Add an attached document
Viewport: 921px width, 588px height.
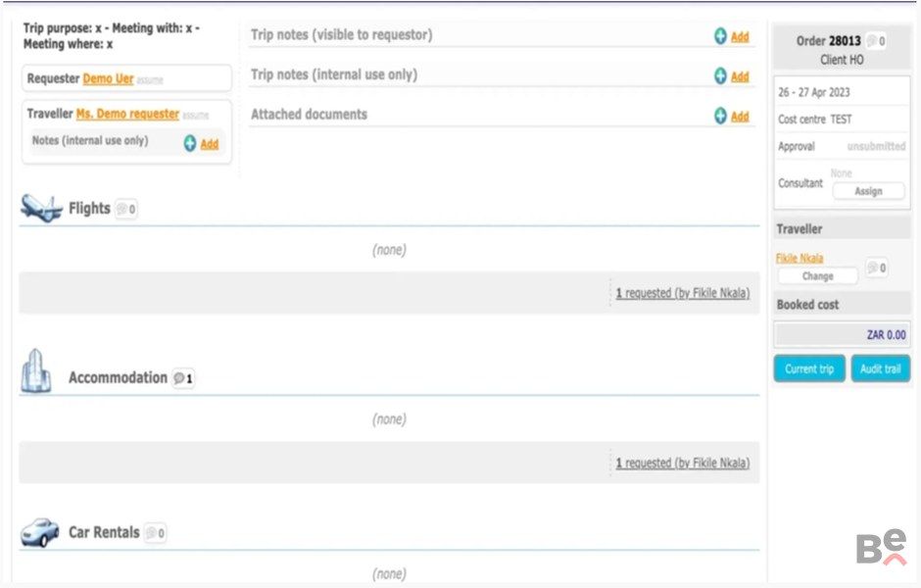tap(732, 117)
